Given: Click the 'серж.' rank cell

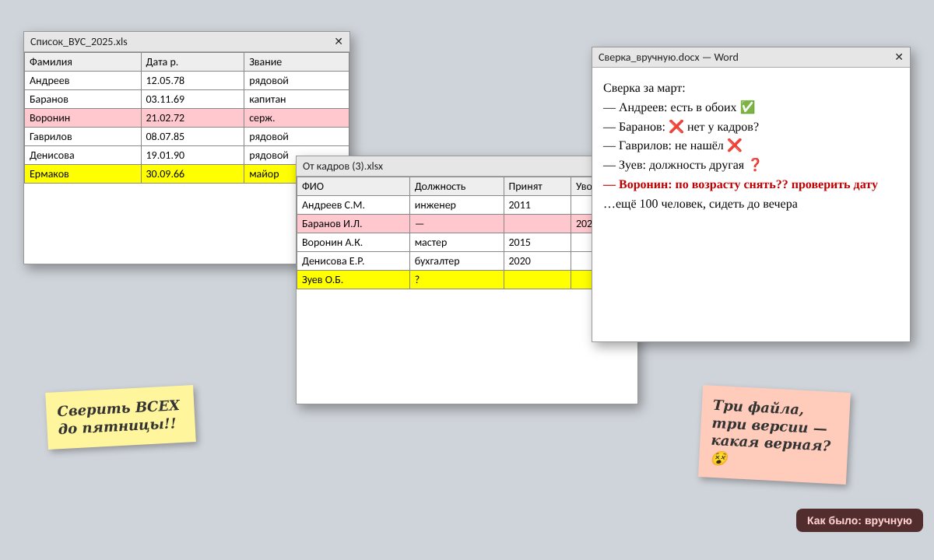Looking at the screenshot, I should pos(297,118).
